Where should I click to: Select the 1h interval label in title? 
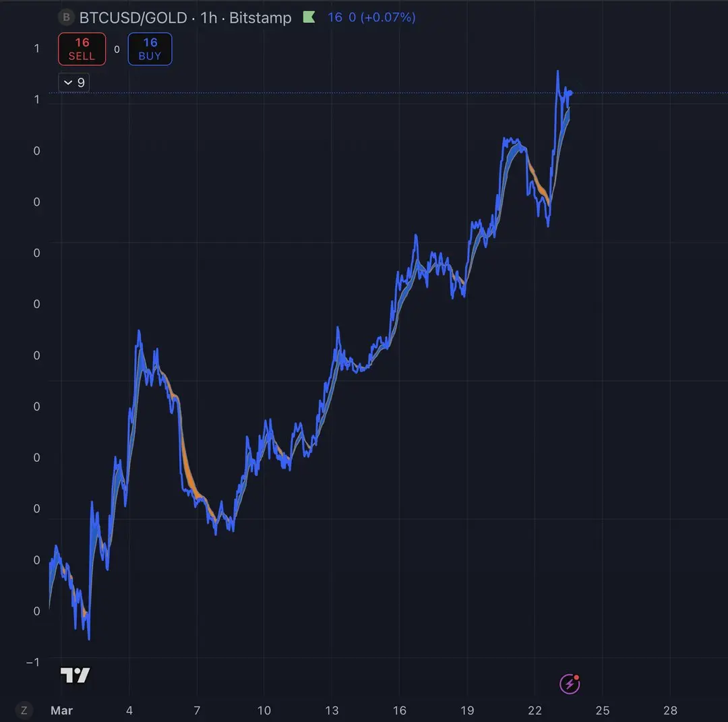208,18
